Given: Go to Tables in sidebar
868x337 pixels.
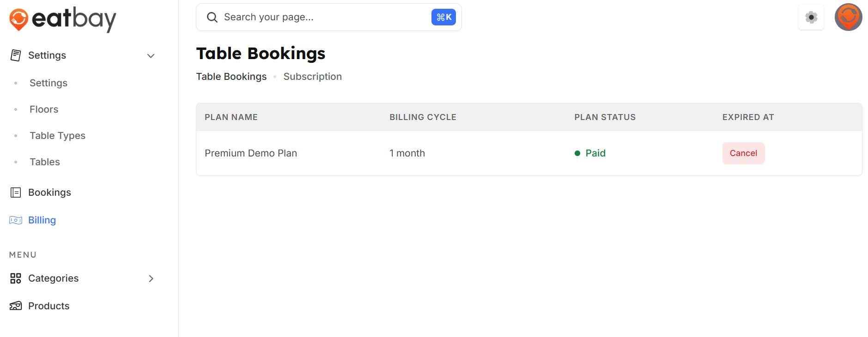Looking at the screenshot, I should coord(45,162).
